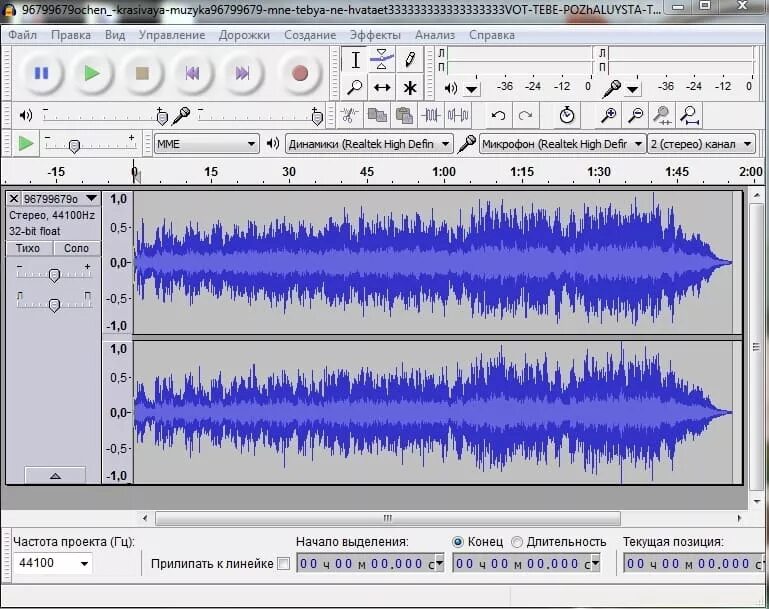Open the Справка menu
This screenshot has height=609, width=769.
point(492,35)
